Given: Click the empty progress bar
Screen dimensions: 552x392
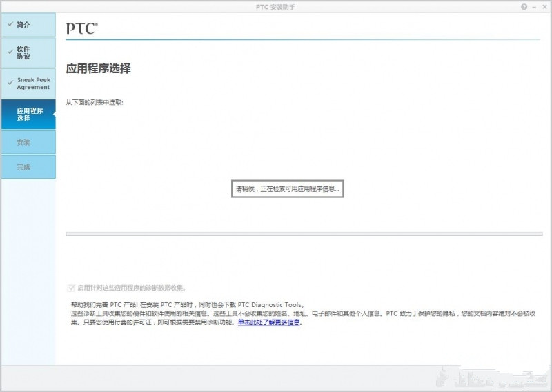Looking at the screenshot, I should (x=304, y=234).
